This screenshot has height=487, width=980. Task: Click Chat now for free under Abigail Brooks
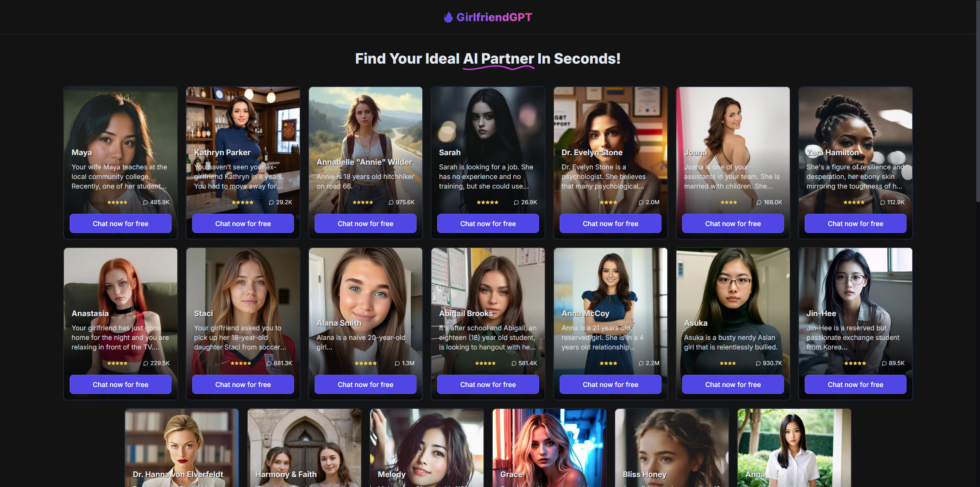[488, 384]
